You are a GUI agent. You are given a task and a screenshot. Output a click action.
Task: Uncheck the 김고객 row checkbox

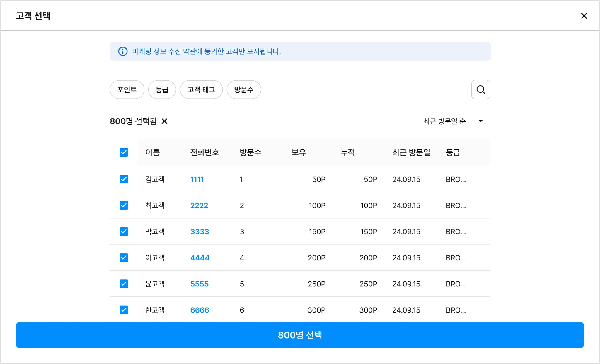coord(124,179)
